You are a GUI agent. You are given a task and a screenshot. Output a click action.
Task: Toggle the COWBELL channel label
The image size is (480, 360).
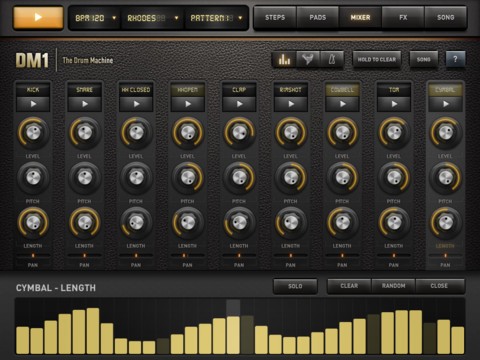click(342, 90)
